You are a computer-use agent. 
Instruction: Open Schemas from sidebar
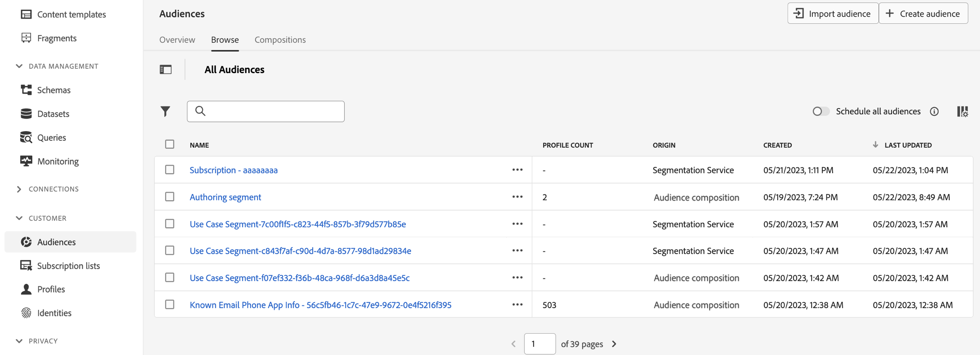(x=54, y=90)
